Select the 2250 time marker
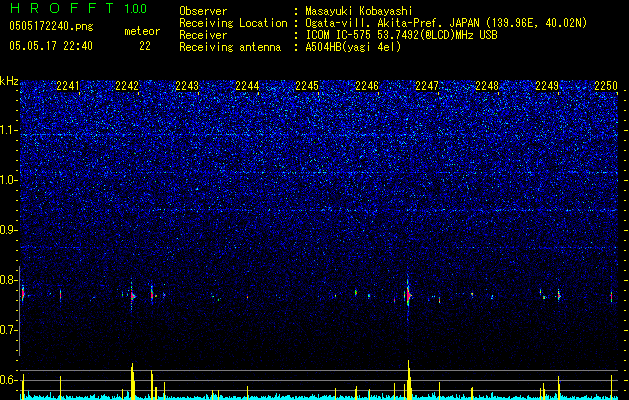The width and height of the screenshot is (629, 400). 606,85
